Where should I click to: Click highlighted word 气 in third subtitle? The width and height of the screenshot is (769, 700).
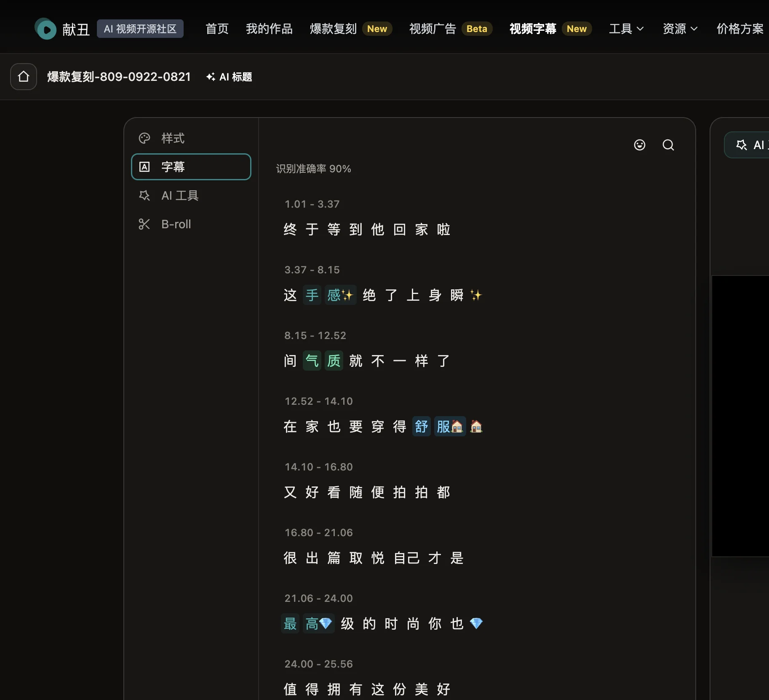click(312, 361)
